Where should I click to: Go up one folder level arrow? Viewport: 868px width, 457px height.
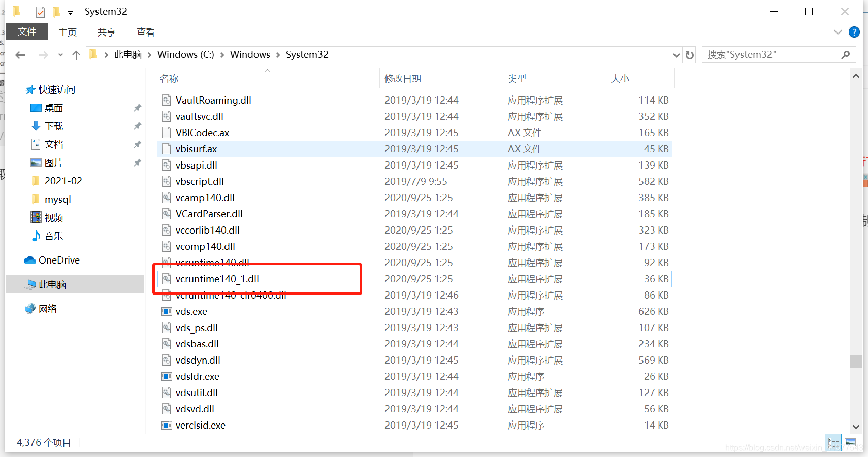(76, 55)
